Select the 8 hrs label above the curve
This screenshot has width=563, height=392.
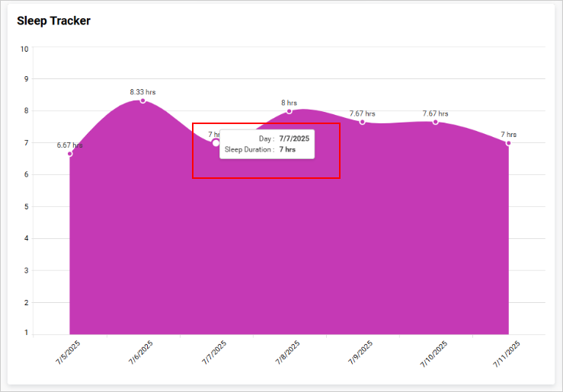(289, 103)
